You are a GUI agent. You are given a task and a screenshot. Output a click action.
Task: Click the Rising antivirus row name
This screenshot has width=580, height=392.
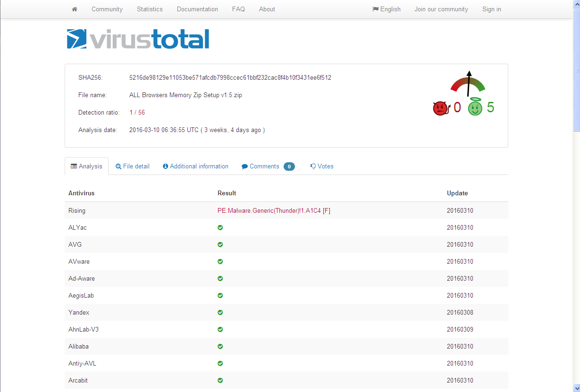tap(77, 210)
